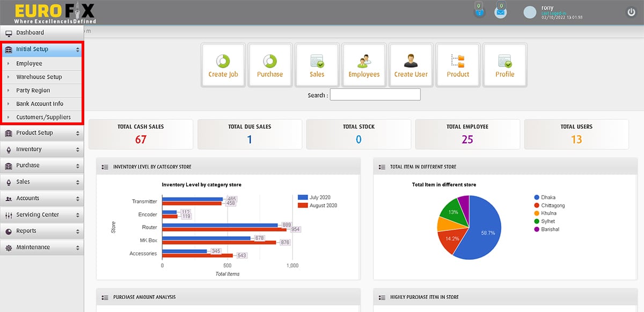Expand the Reports sidebar menu

pyautogui.click(x=42, y=231)
